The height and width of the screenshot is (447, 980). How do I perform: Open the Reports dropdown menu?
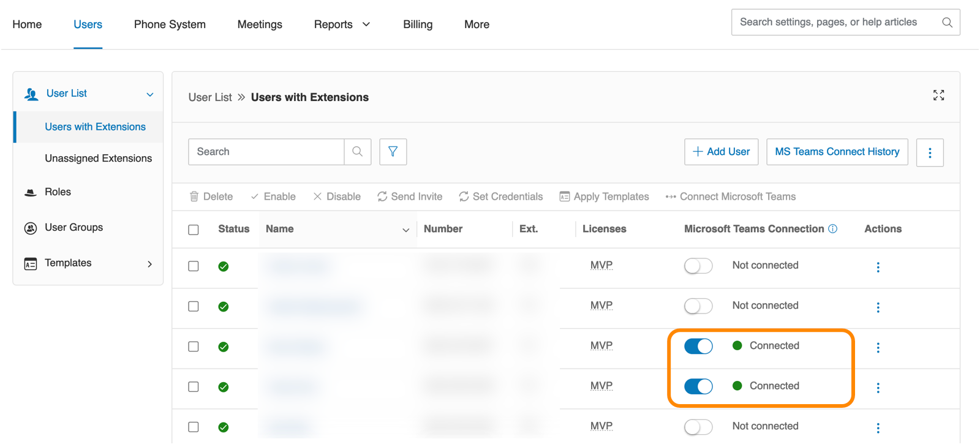(x=342, y=24)
